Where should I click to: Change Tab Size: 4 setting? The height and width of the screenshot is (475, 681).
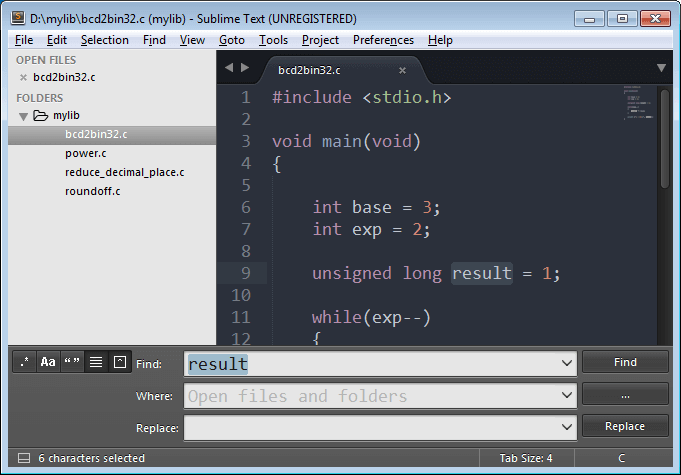click(x=526, y=458)
